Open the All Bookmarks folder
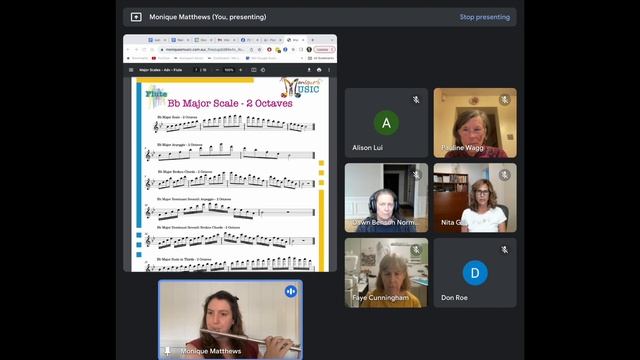Viewport: 640px width, 360px height. 321,58
